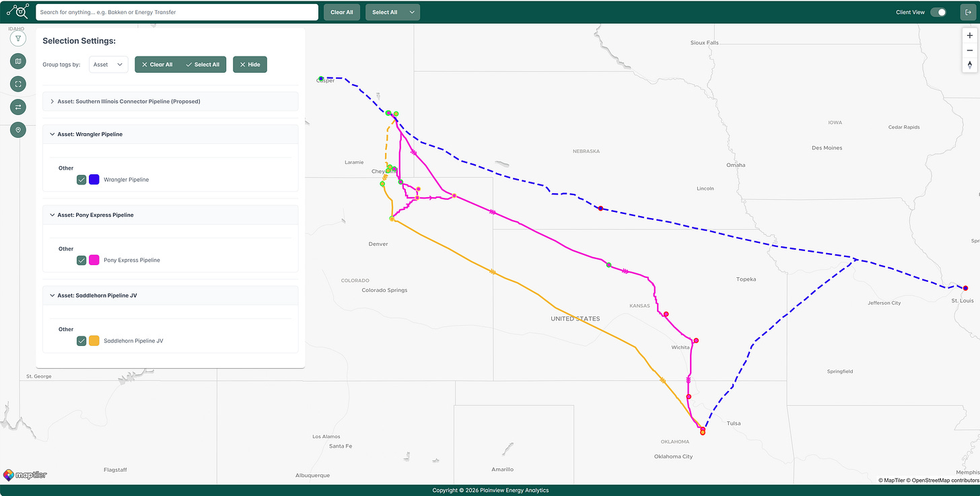
Task: Uncheck the Wrangler Pipeline checkbox
Action: point(81,180)
